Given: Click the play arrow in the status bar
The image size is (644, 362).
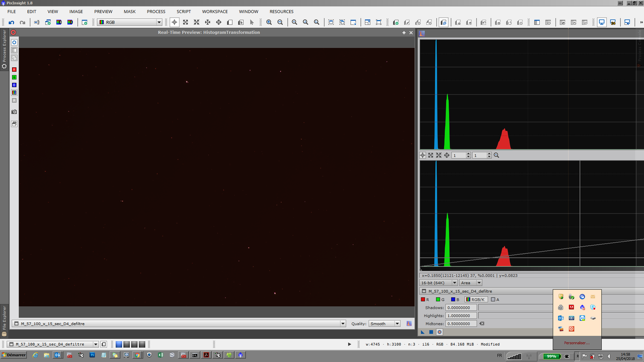Looking at the screenshot, I should (350, 344).
